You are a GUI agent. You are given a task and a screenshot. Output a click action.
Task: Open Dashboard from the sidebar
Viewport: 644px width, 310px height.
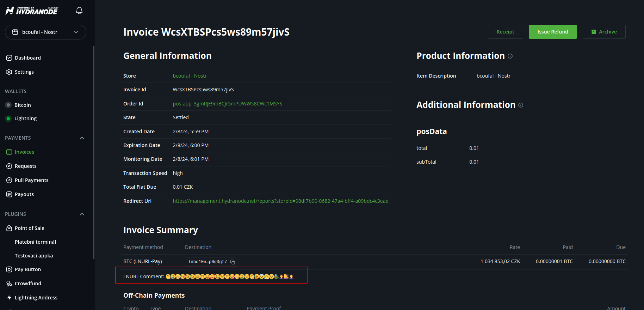tap(27, 58)
